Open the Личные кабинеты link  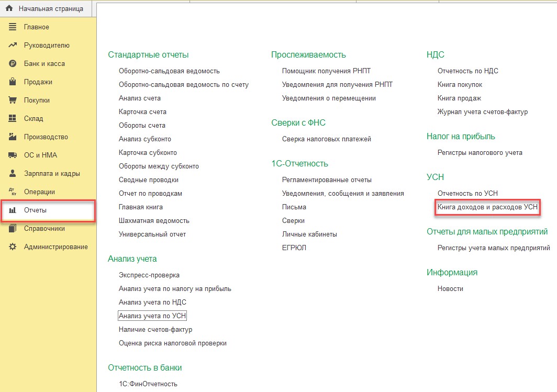(x=309, y=234)
